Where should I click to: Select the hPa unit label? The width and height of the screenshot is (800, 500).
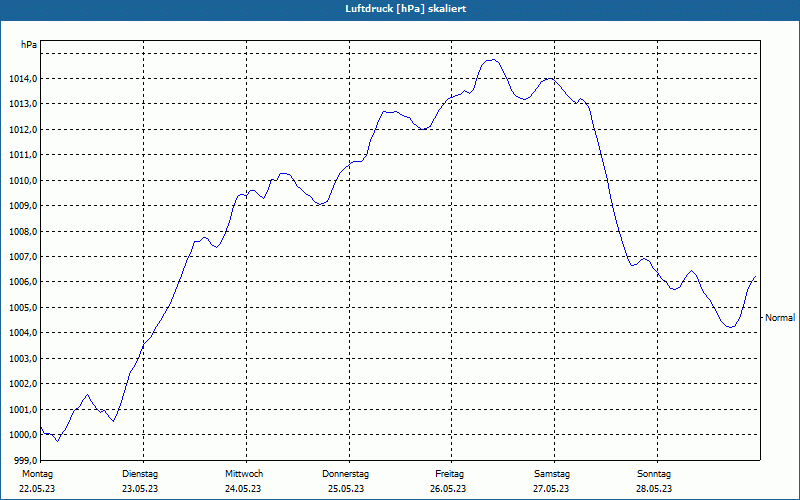tap(29, 45)
